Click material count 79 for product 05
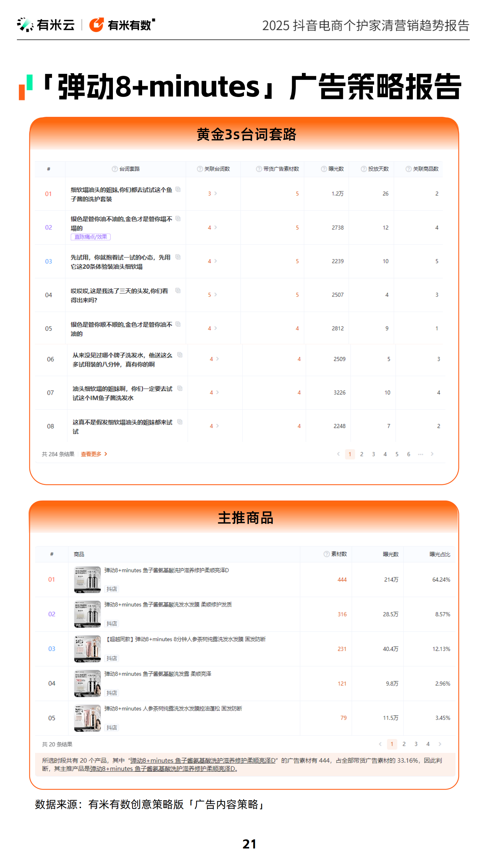 tap(344, 718)
